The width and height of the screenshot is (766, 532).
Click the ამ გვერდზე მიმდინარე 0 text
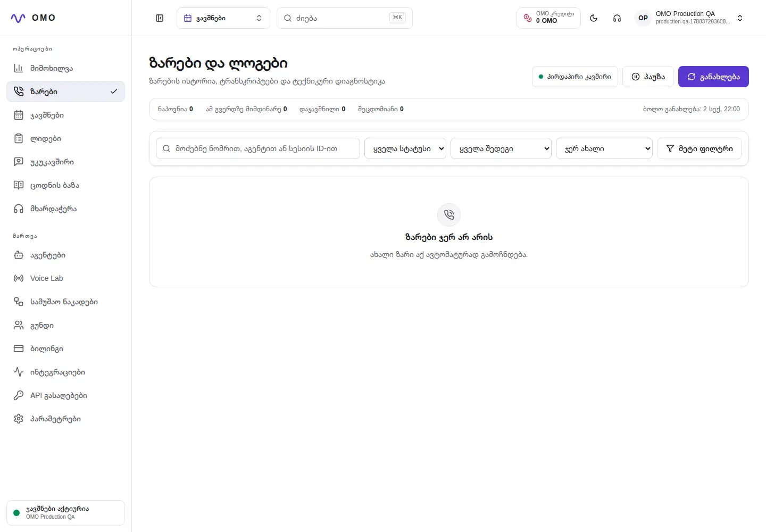point(246,109)
